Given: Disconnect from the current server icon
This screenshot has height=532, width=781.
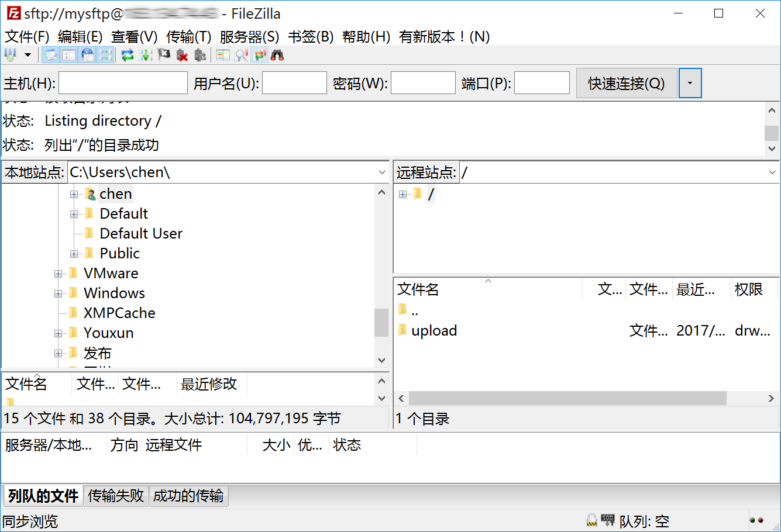Looking at the screenshot, I should click(x=182, y=56).
